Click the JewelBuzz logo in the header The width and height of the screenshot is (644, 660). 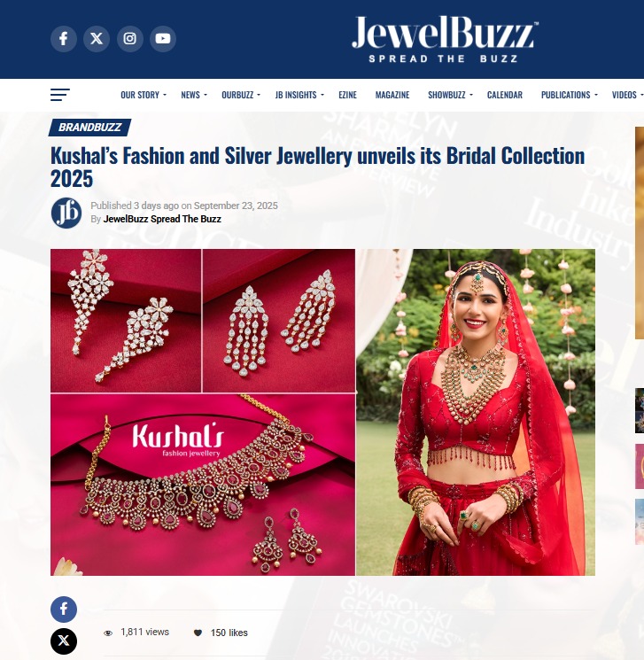coord(445,39)
